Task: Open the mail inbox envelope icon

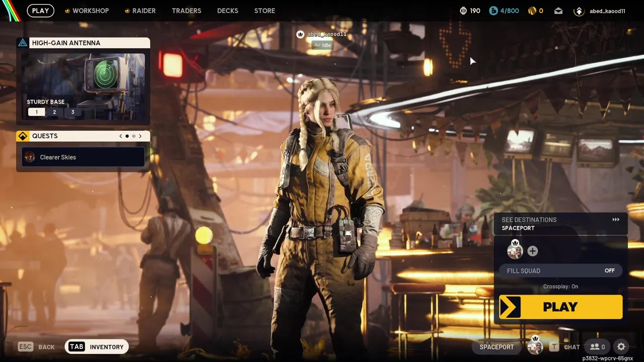Action: (558, 11)
